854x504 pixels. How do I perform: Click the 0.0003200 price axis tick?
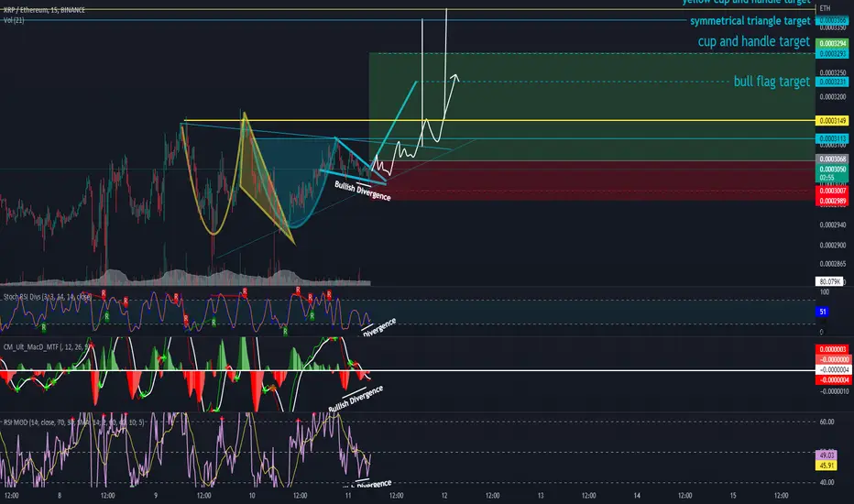(x=833, y=97)
